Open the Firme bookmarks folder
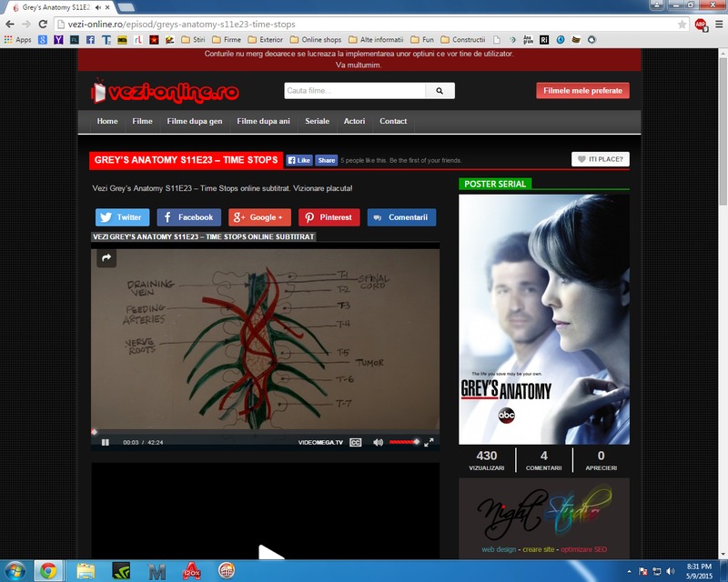The width and height of the screenshot is (728, 582). [x=227, y=40]
